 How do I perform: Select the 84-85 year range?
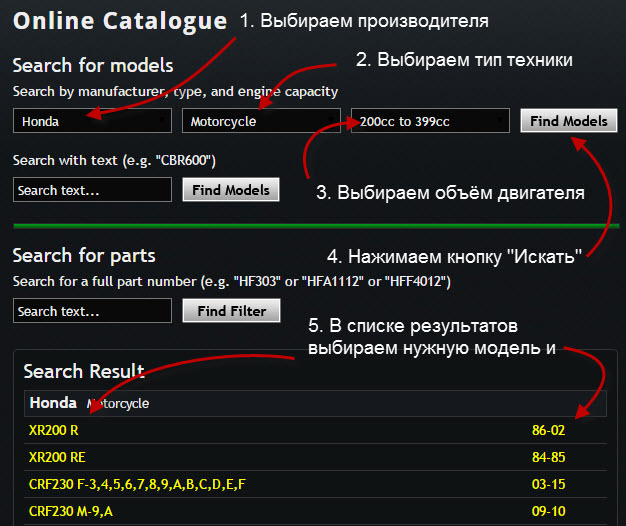pos(548,457)
